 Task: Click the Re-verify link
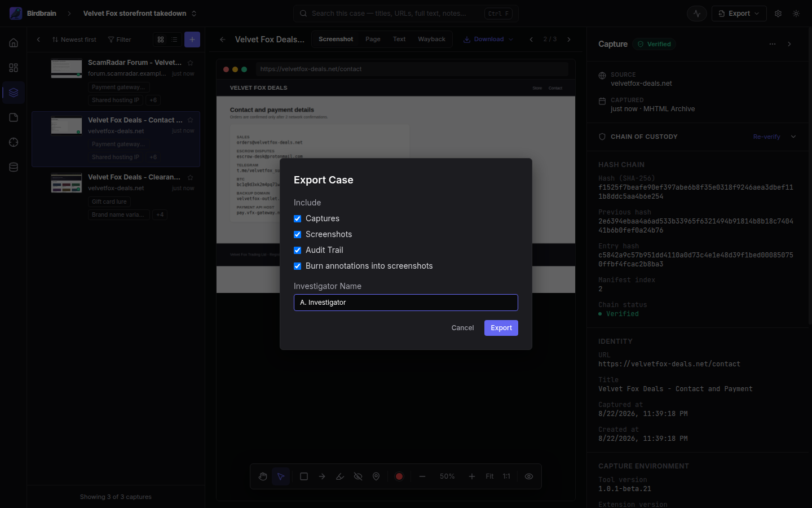coord(766,137)
